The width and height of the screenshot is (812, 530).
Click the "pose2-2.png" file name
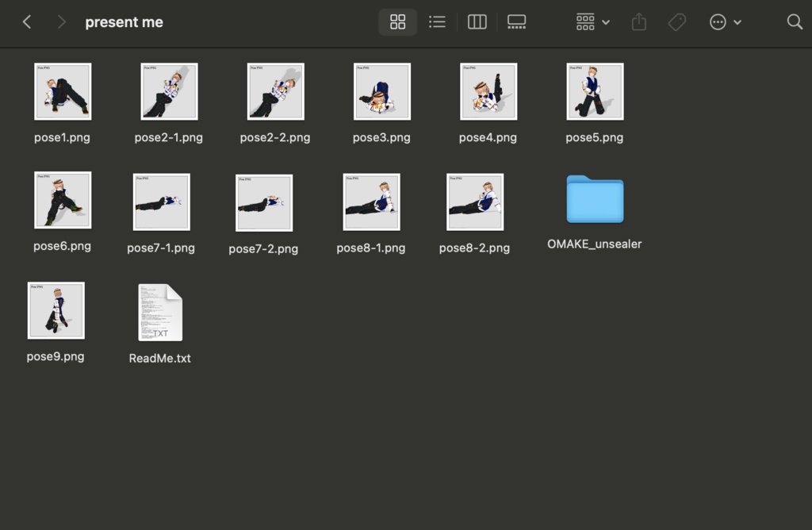(275, 137)
